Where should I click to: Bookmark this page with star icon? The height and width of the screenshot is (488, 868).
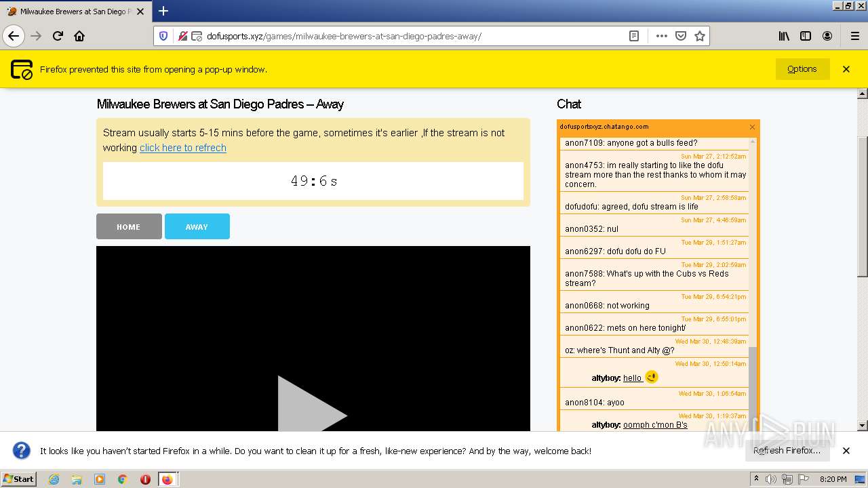coord(700,36)
